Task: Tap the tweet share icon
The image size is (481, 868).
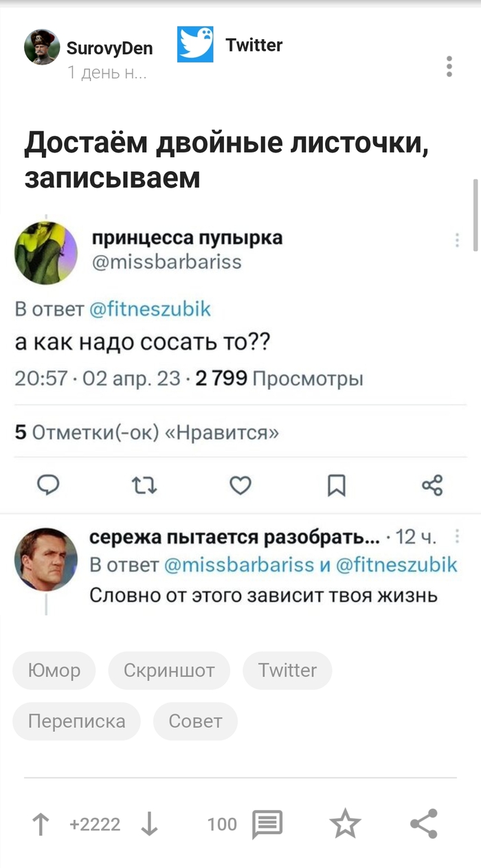Action: tap(432, 486)
